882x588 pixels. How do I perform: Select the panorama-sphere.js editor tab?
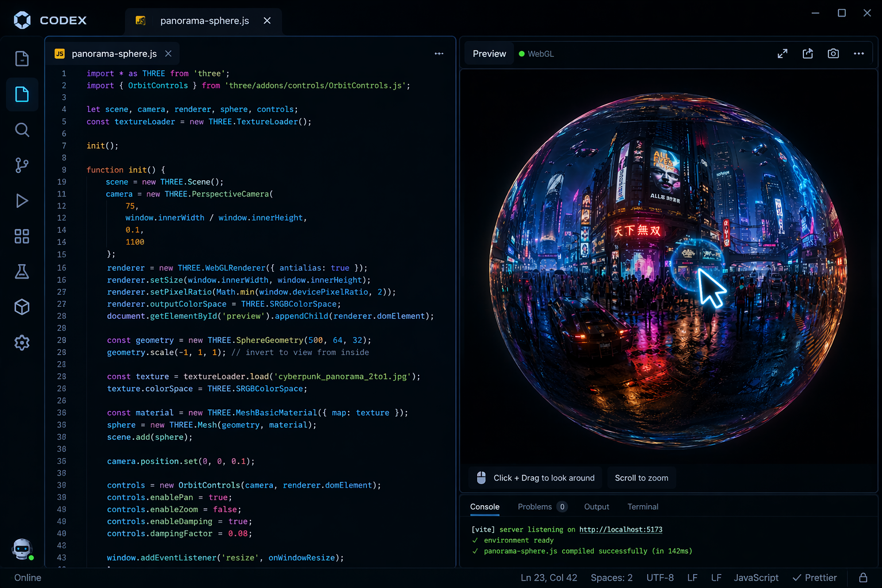click(x=113, y=53)
